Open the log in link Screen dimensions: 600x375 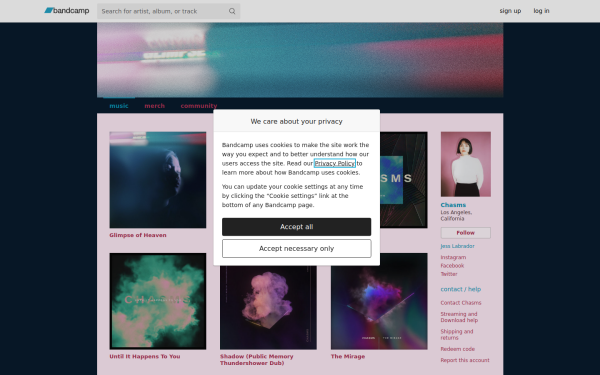tap(541, 11)
